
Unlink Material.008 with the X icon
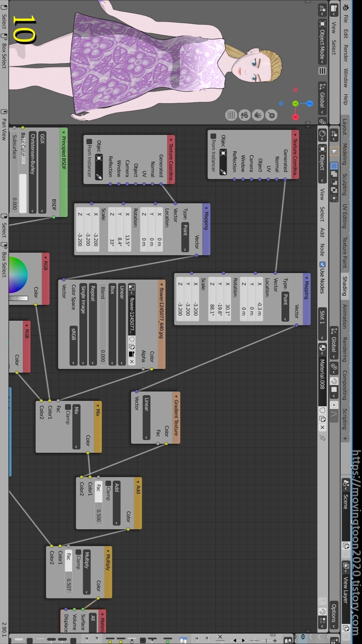click(322, 427)
